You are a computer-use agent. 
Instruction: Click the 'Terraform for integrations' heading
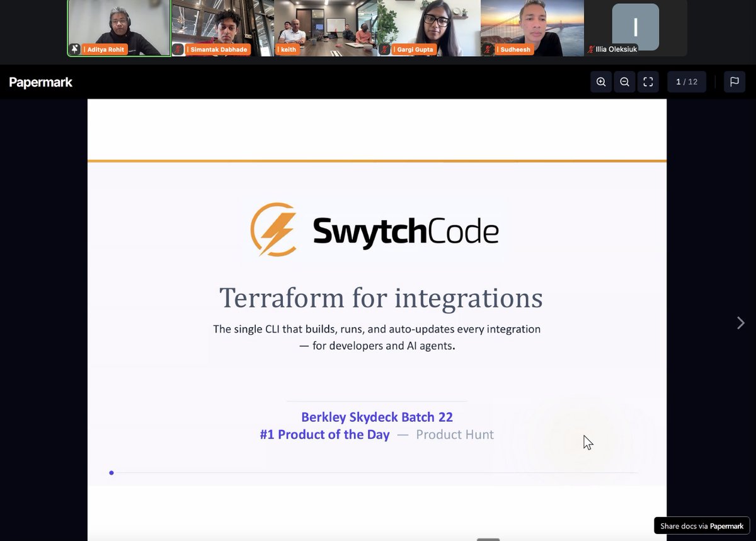(x=381, y=298)
